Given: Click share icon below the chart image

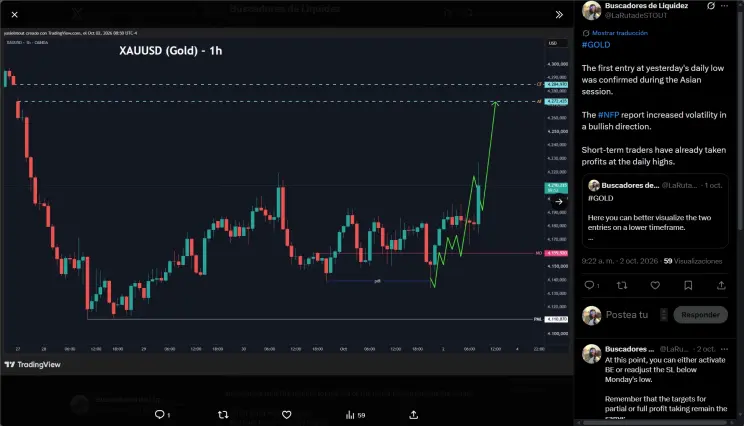Looking at the screenshot, I should (414, 415).
